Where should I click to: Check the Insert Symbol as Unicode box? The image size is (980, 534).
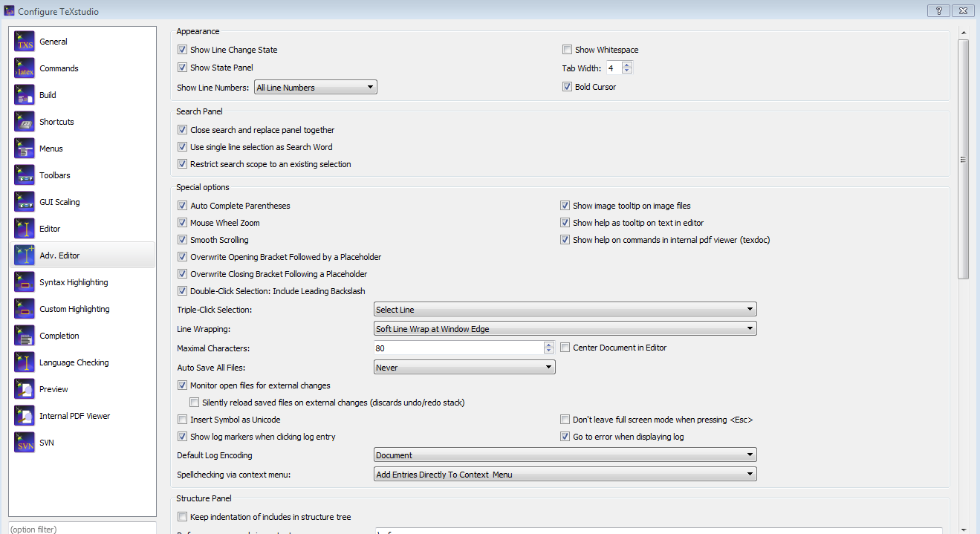pyautogui.click(x=183, y=420)
